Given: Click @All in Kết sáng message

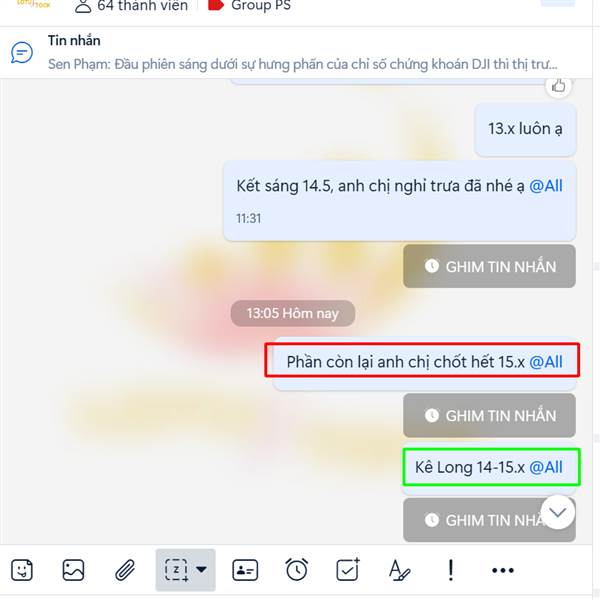Looking at the screenshot, I should (546, 186).
